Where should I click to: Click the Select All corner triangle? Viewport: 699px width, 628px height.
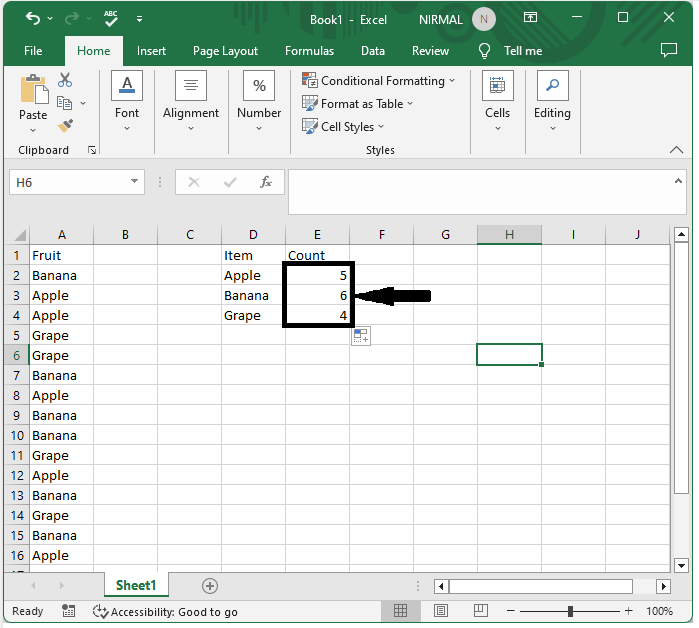(x=20, y=235)
